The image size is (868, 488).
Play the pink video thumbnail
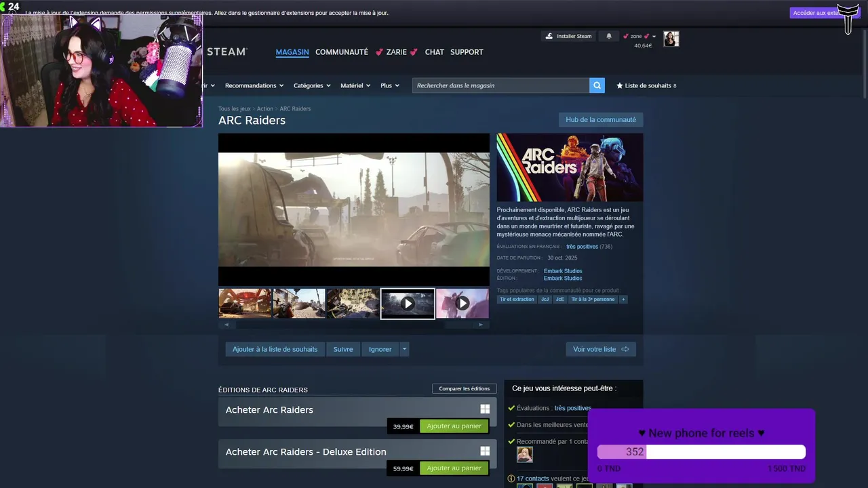pyautogui.click(x=462, y=304)
